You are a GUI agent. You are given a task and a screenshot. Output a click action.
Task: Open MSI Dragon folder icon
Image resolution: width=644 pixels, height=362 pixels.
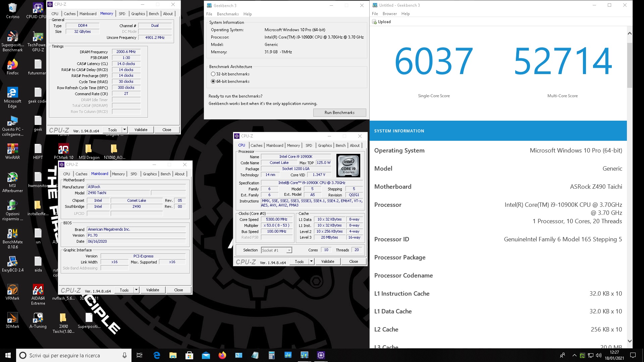click(89, 151)
